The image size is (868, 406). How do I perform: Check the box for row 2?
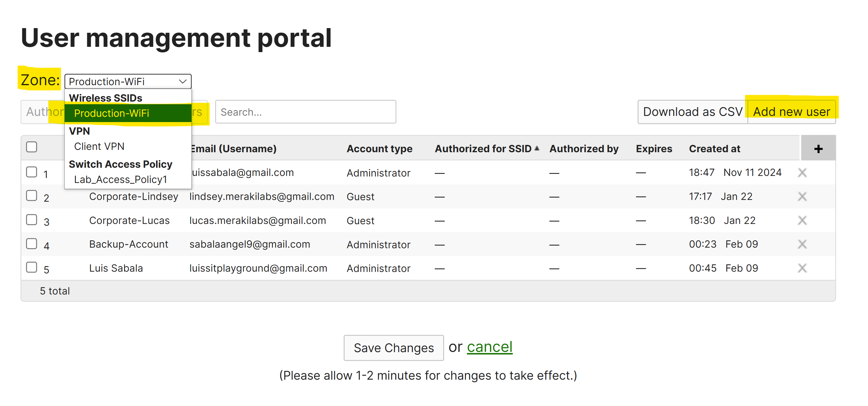pyautogui.click(x=32, y=196)
